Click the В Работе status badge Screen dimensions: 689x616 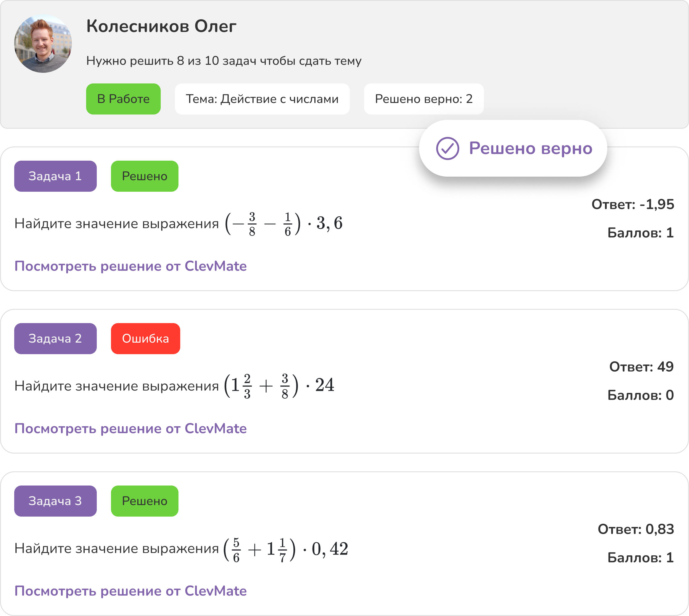[123, 99]
